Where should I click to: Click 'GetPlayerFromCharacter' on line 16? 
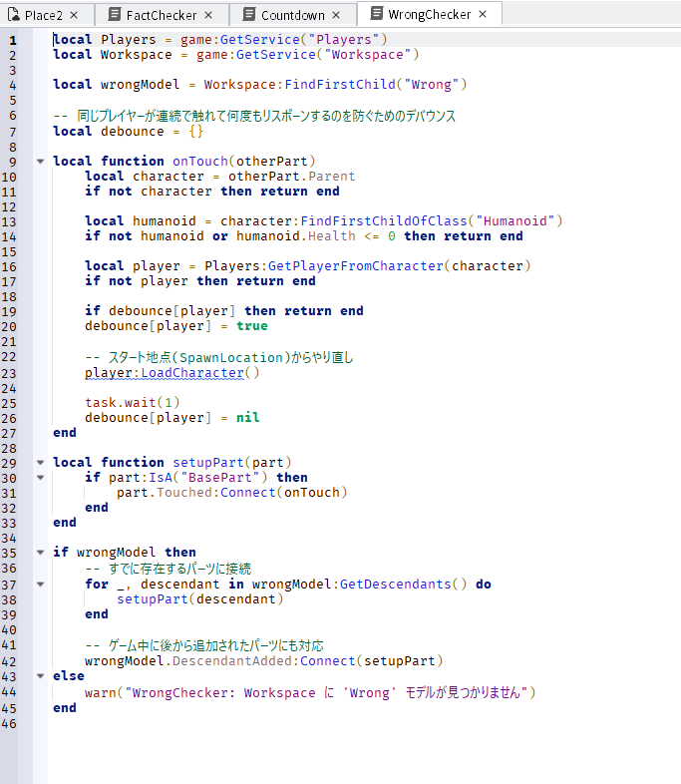[x=356, y=266]
